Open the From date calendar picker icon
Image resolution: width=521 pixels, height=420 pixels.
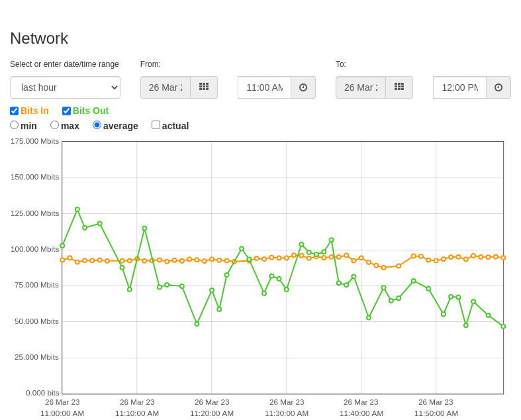click(204, 87)
